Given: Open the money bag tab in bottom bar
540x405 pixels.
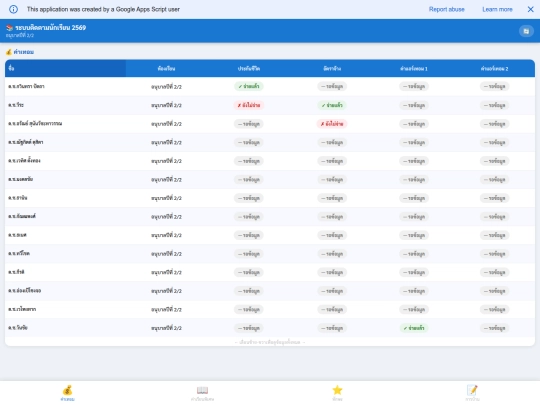Looking at the screenshot, I should (68, 393).
